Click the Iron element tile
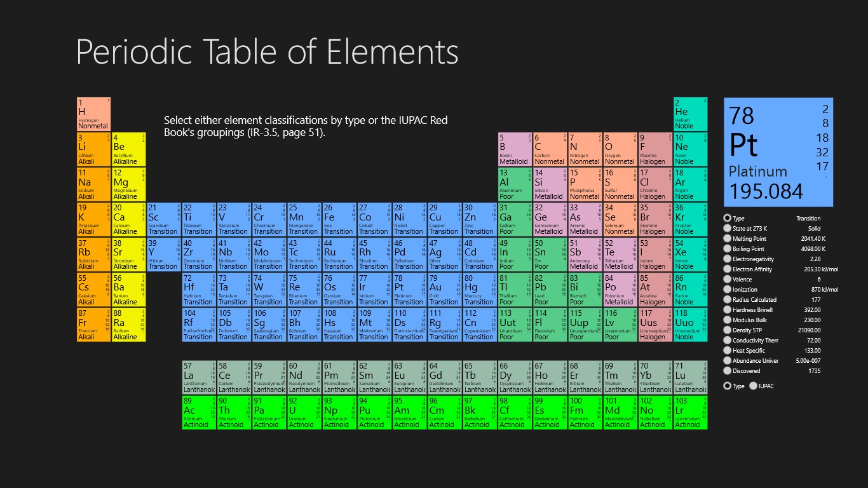 (x=339, y=219)
